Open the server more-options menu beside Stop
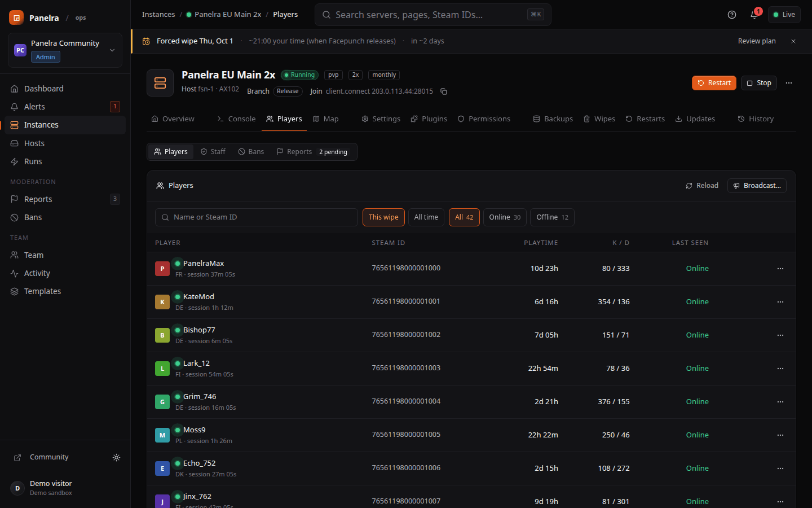This screenshot has height=508, width=812. click(789, 83)
